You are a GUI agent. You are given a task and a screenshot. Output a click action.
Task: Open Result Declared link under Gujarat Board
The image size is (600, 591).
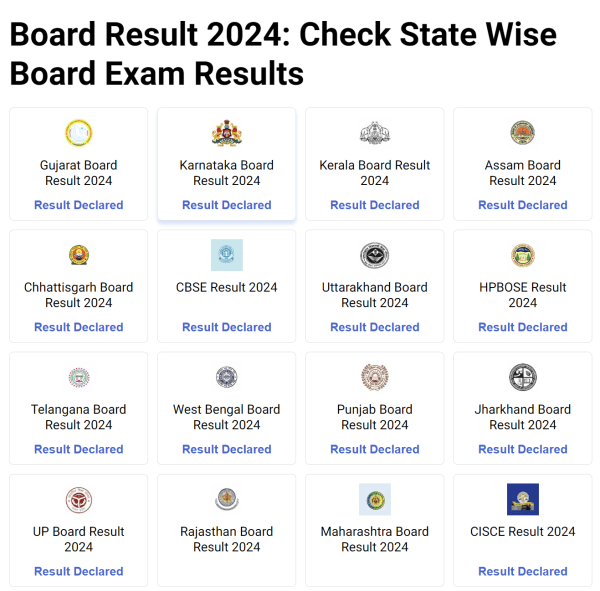point(79,205)
